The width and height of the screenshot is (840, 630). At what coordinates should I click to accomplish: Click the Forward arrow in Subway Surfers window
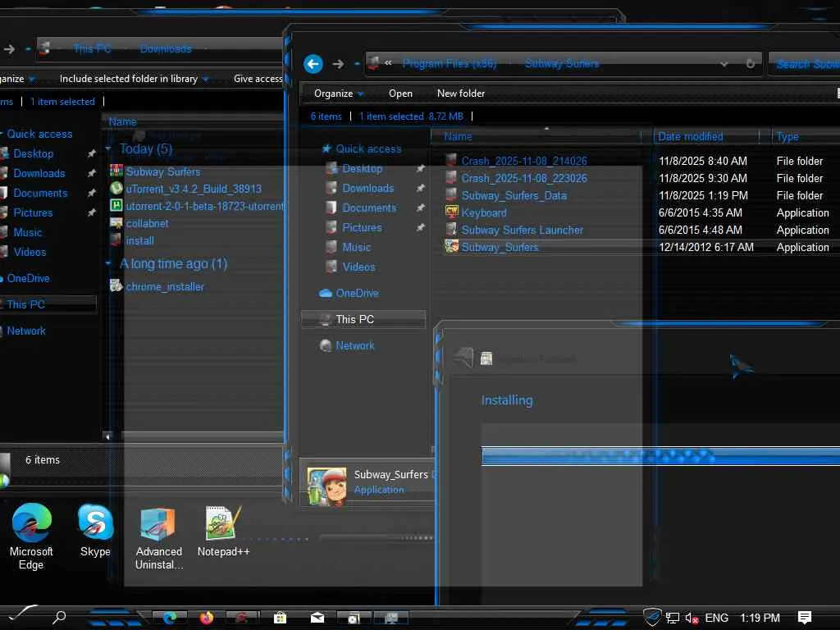click(338, 64)
